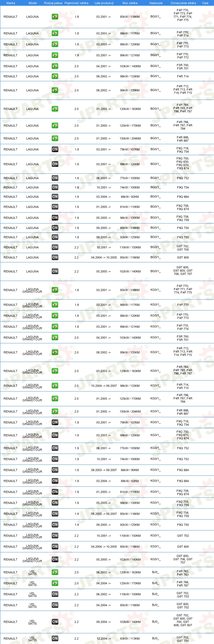214x644 pixels.
Task: Select ON icon in Laguna BG0/1_ 81kW / 110KM row
Action: point(55,207)
